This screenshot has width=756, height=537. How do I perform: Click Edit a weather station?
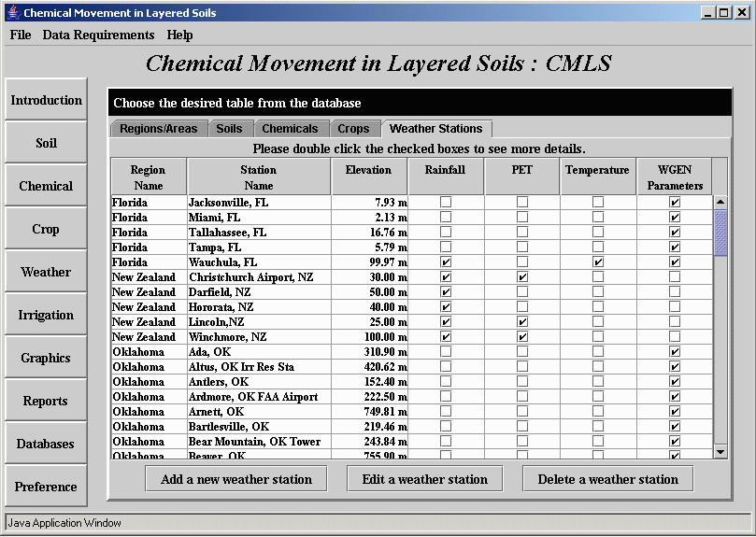tap(425, 479)
